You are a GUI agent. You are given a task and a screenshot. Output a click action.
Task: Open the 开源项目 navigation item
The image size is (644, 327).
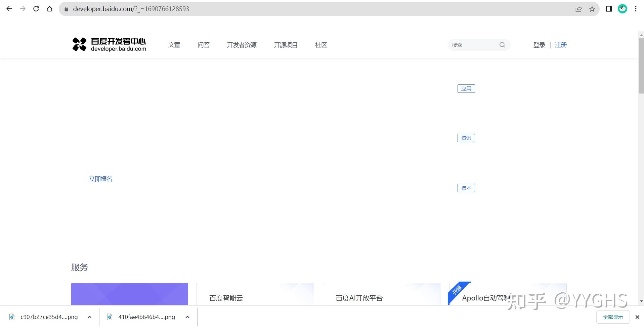[x=285, y=45]
